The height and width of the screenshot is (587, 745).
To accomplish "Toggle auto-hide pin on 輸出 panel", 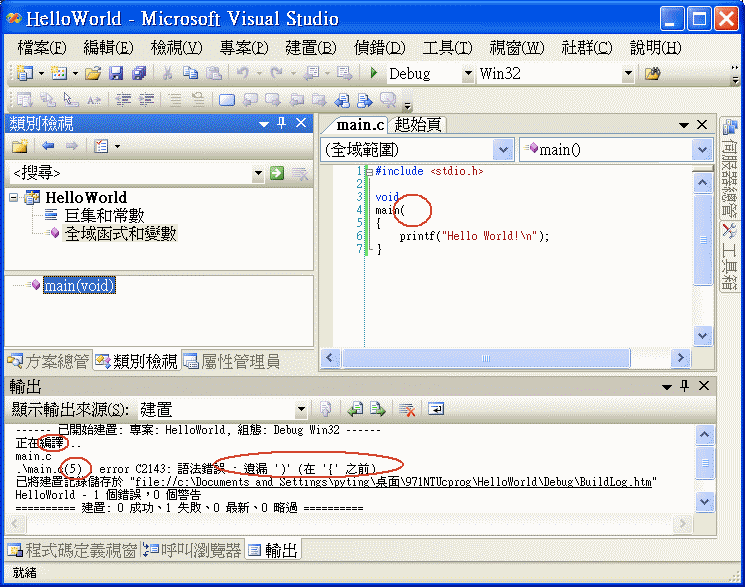I will click(685, 386).
